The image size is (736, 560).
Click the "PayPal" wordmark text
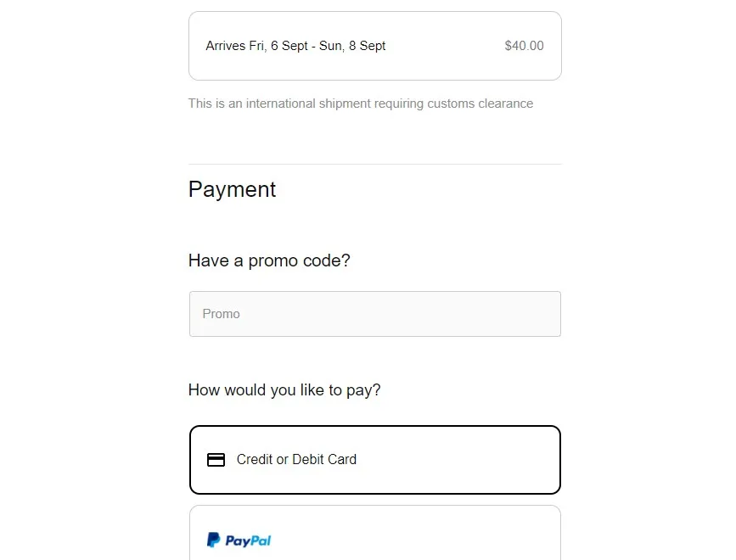coord(249,540)
